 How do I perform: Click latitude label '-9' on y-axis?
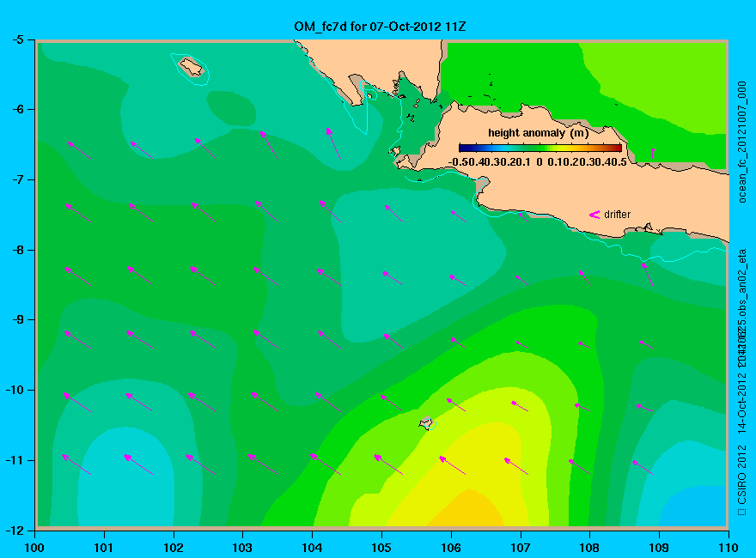pyautogui.click(x=17, y=320)
